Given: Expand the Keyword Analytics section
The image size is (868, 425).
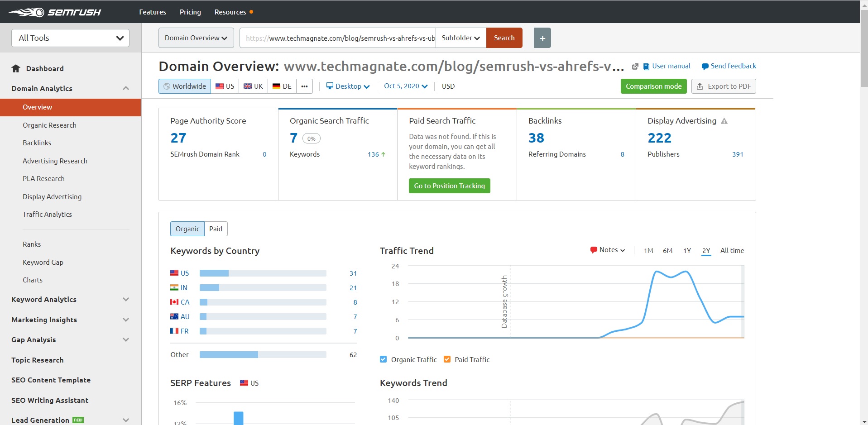Looking at the screenshot, I should tap(126, 300).
